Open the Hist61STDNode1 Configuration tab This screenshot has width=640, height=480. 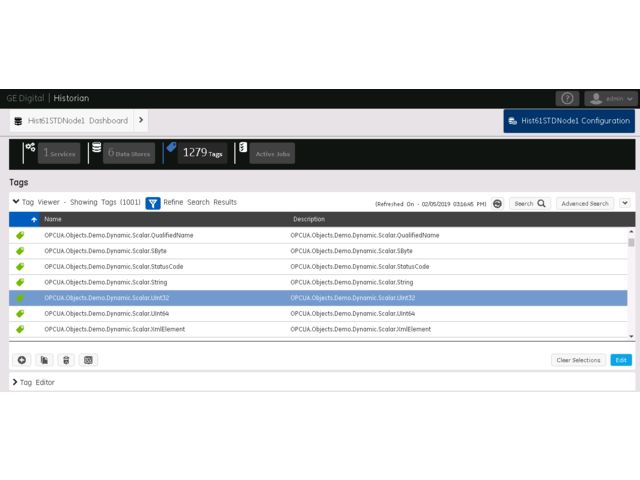pyautogui.click(x=569, y=121)
